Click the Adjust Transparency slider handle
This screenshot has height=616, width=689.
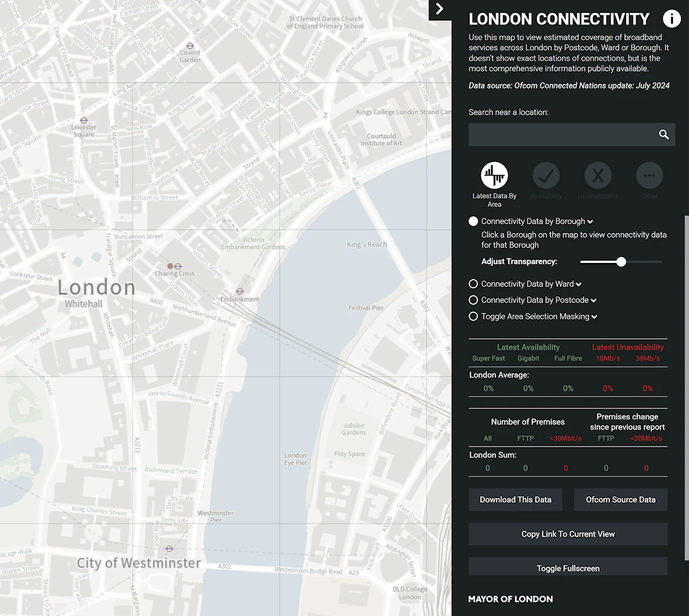621,262
